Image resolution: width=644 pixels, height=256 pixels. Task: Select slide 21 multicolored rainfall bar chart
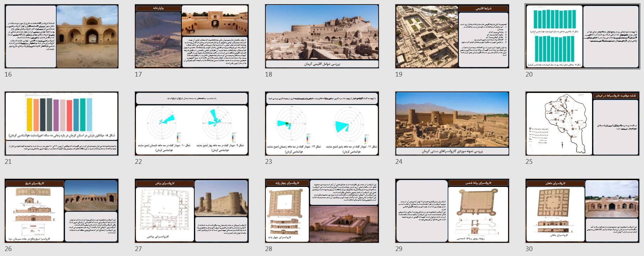(x=61, y=116)
